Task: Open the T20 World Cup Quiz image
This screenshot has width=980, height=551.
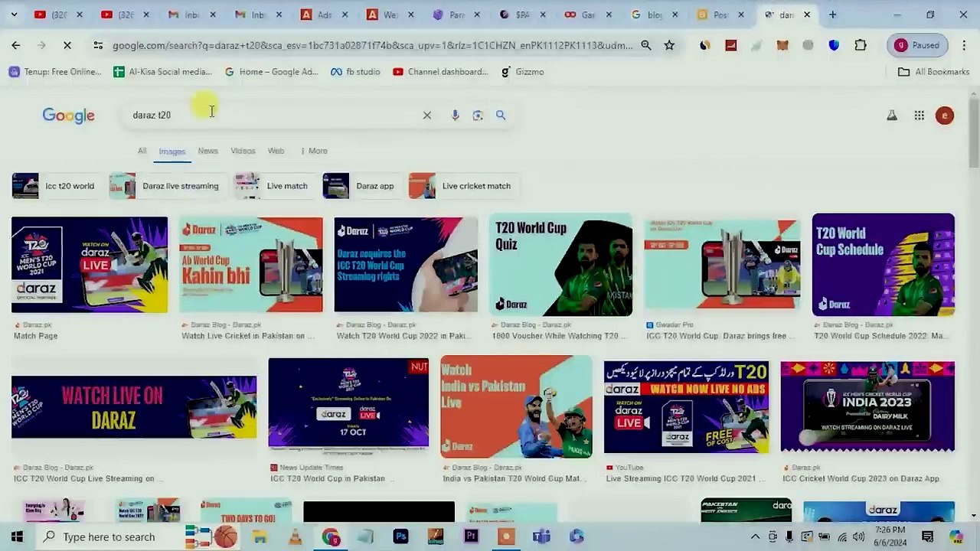Action: pos(560,265)
